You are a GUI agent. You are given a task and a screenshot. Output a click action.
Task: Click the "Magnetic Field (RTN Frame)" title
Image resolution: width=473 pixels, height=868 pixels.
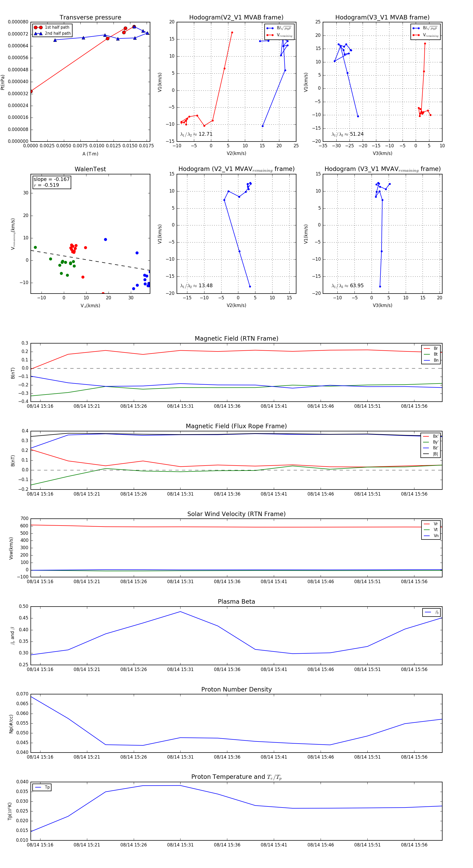[x=236, y=339]
